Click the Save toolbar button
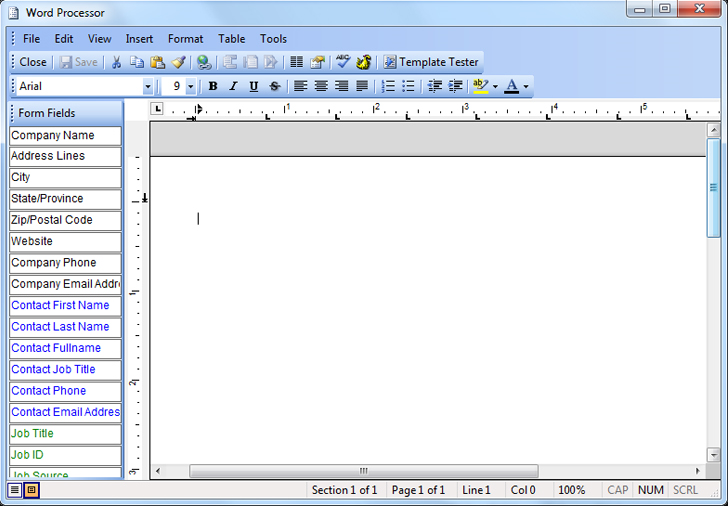The width and height of the screenshot is (728, 506). pos(78,62)
